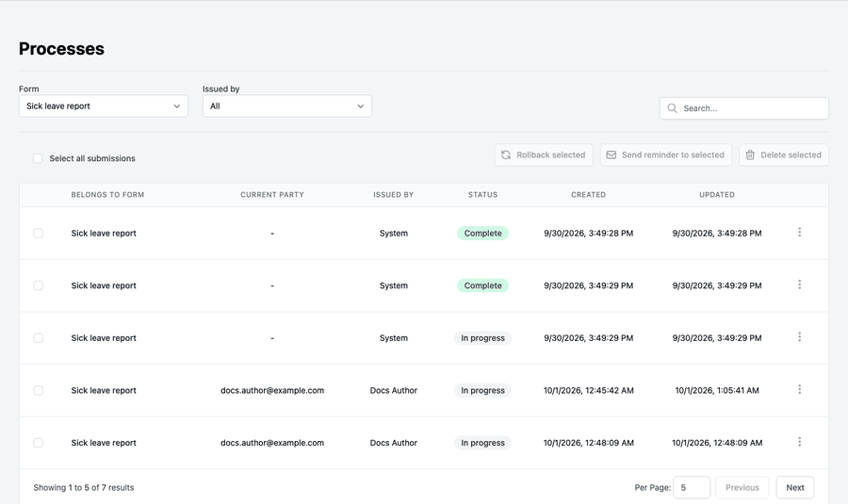Click the CURRENT PARTY column header
Viewport: 848px width, 504px height.
(x=272, y=195)
